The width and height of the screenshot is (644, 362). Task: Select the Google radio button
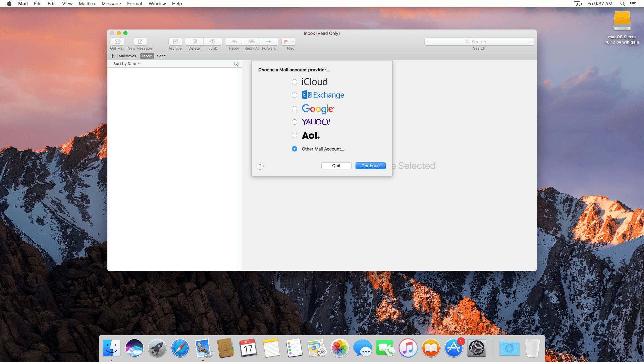pos(294,108)
